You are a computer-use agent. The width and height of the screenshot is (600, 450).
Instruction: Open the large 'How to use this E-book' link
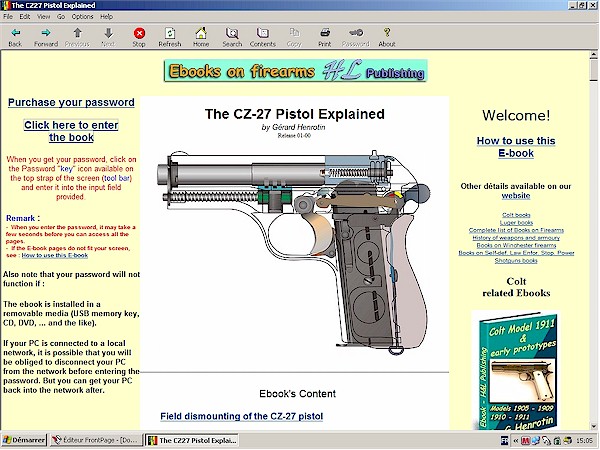[x=516, y=147]
